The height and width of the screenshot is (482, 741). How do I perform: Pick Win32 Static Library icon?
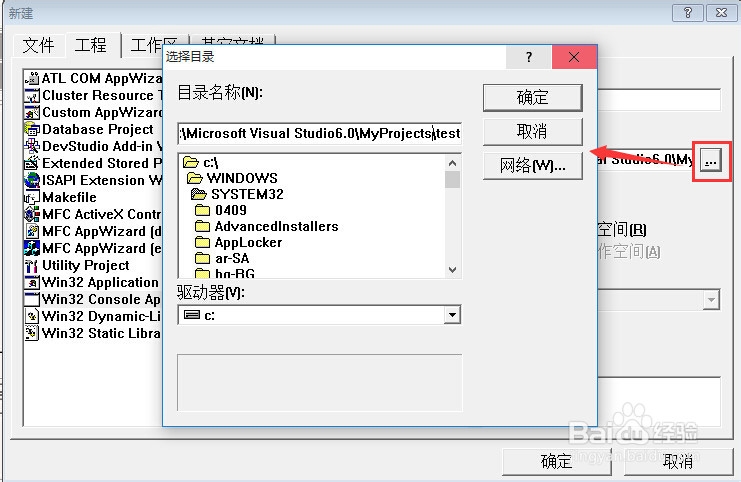click(x=32, y=334)
